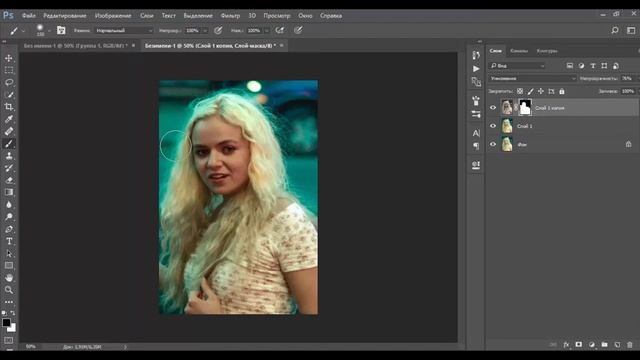
Task: Open the Файл menu
Action: [29, 16]
